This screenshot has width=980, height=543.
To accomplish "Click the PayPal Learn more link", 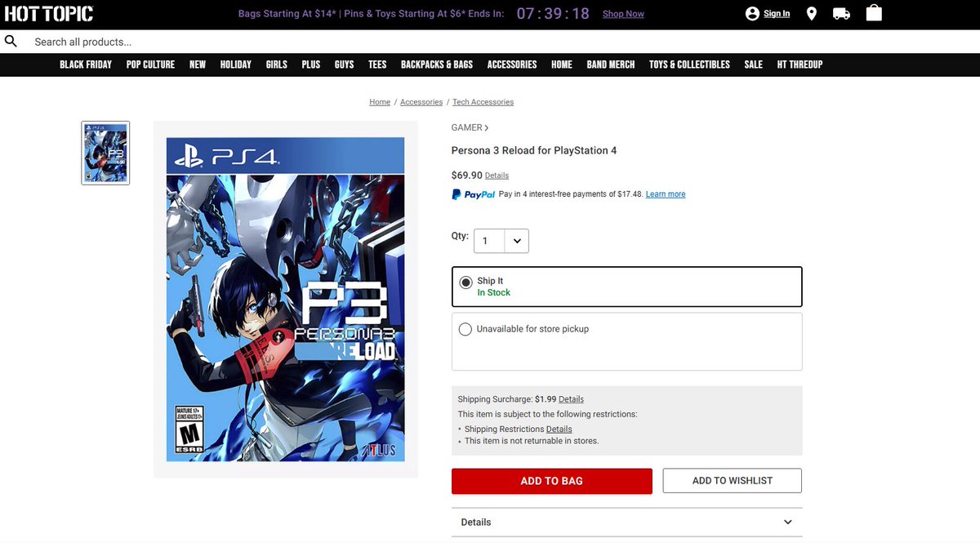I will coord(666,194).
